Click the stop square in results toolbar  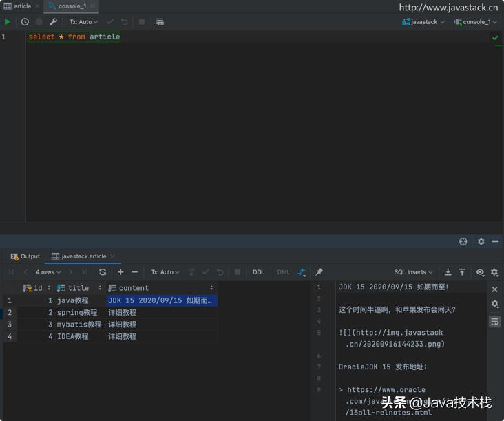point(238,272)
